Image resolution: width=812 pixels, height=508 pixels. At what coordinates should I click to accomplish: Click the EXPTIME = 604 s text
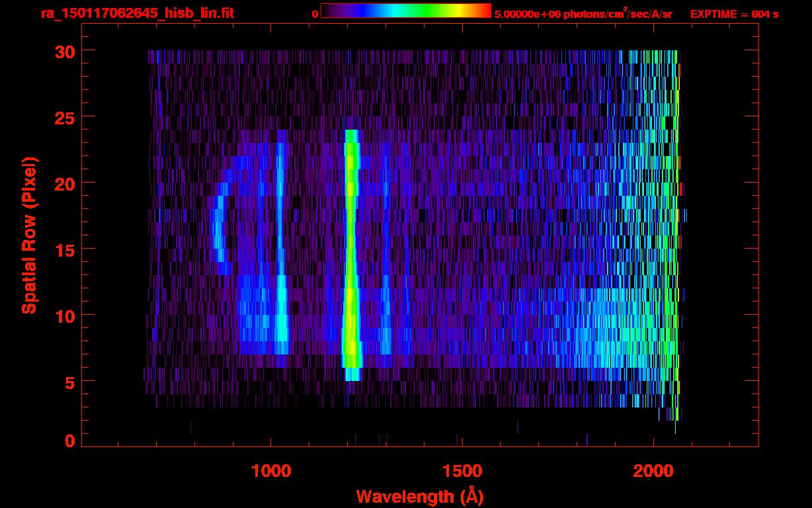734,14
